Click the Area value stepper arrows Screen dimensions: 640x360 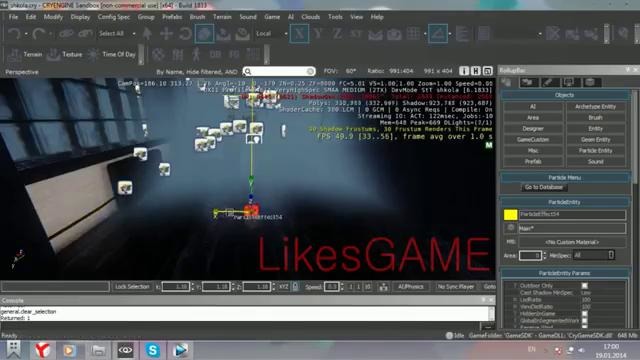(544, 256)
